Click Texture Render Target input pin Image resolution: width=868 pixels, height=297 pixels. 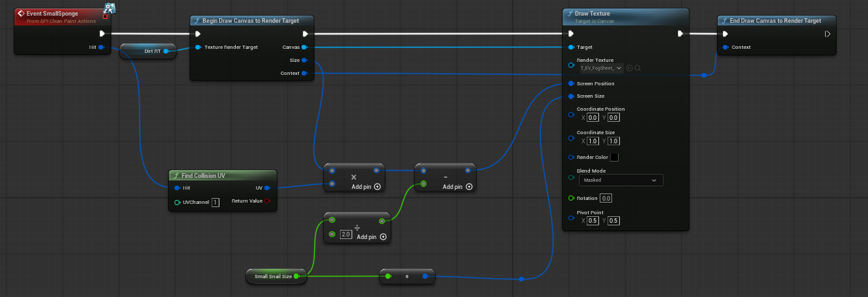(x=198, y=47)
